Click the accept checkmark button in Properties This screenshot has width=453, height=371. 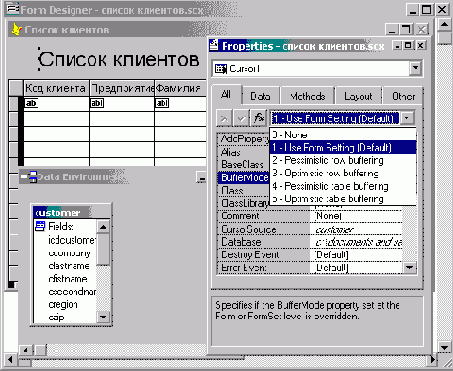241,118
